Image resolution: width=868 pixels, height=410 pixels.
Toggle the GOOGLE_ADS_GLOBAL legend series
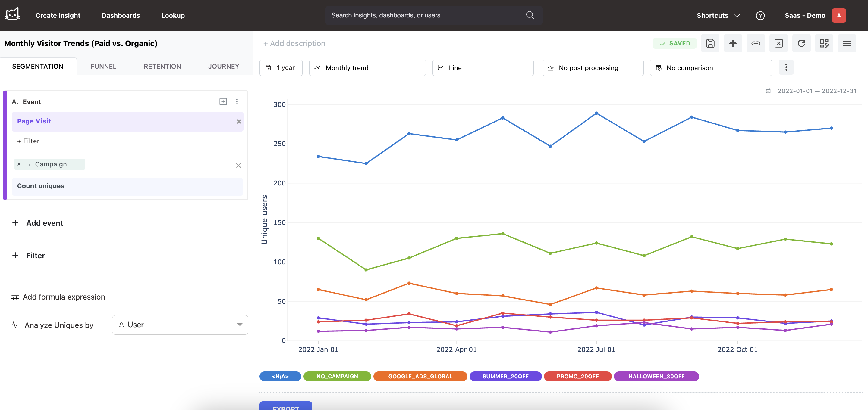(420, 376)
